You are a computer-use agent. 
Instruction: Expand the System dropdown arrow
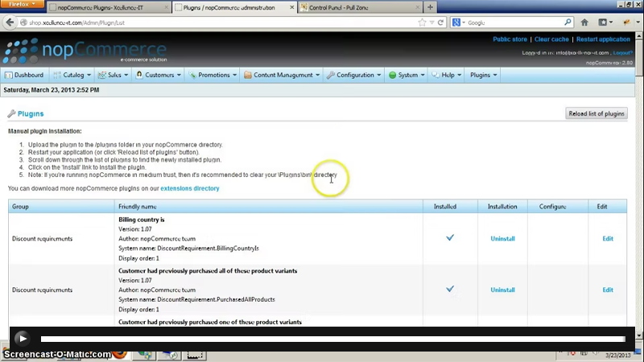click(x=422, y=75)
